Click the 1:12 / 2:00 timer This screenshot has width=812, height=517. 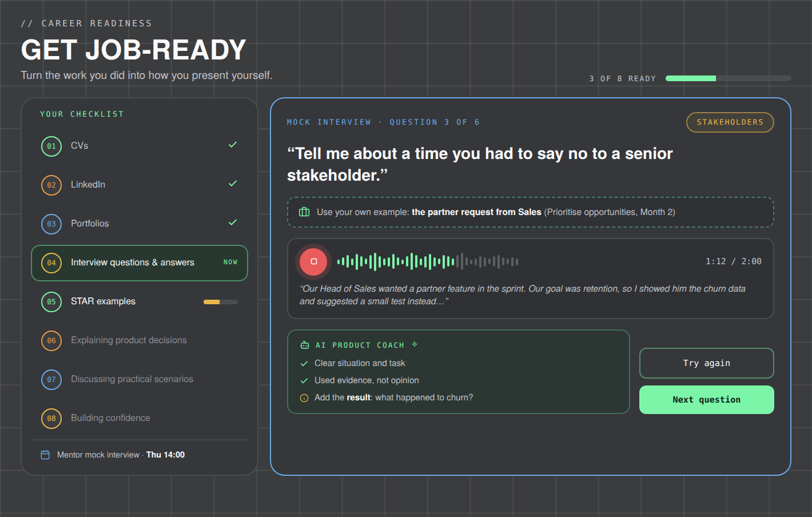coord(733,261)
